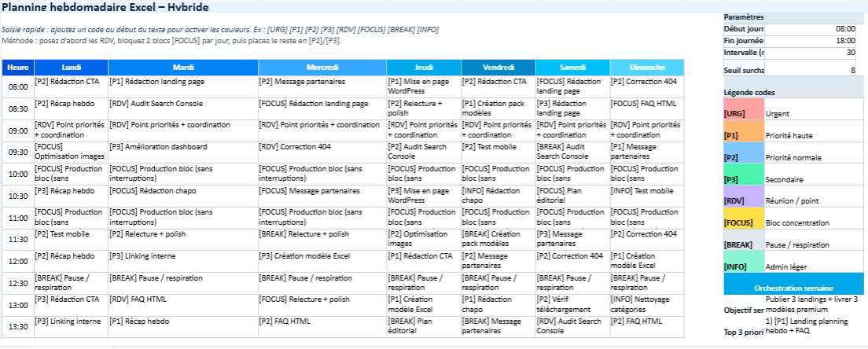
Task: Select the Seuil surcharge value cell
Action: 815,70
